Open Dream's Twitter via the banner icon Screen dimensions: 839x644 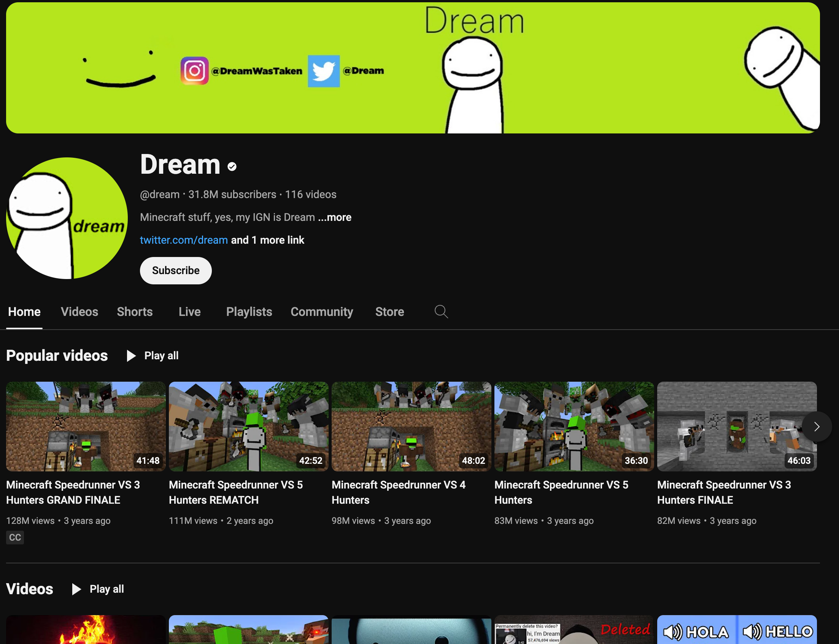pos(323,70)
